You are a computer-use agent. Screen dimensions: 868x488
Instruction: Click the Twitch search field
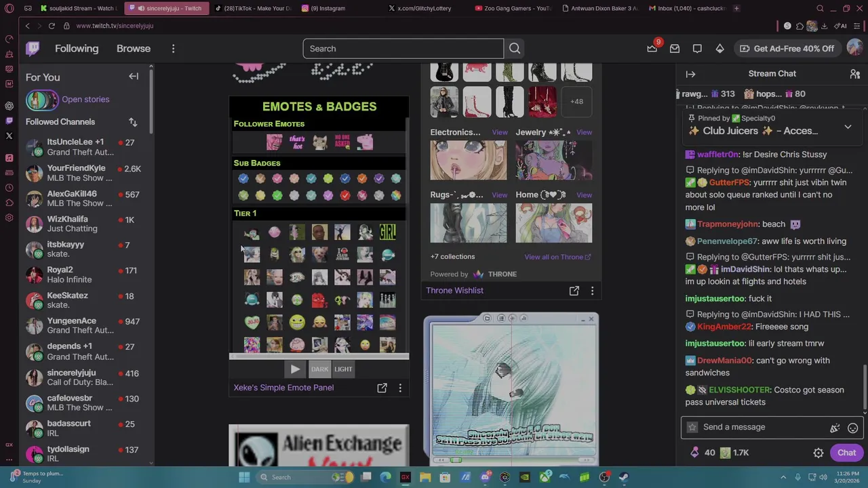403,49
